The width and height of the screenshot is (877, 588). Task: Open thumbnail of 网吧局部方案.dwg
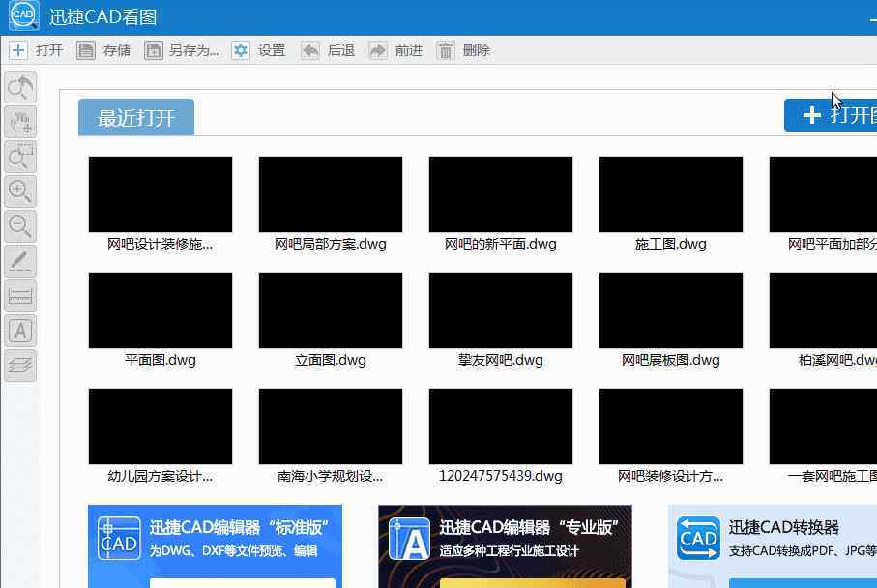click(x=331, y=194)
